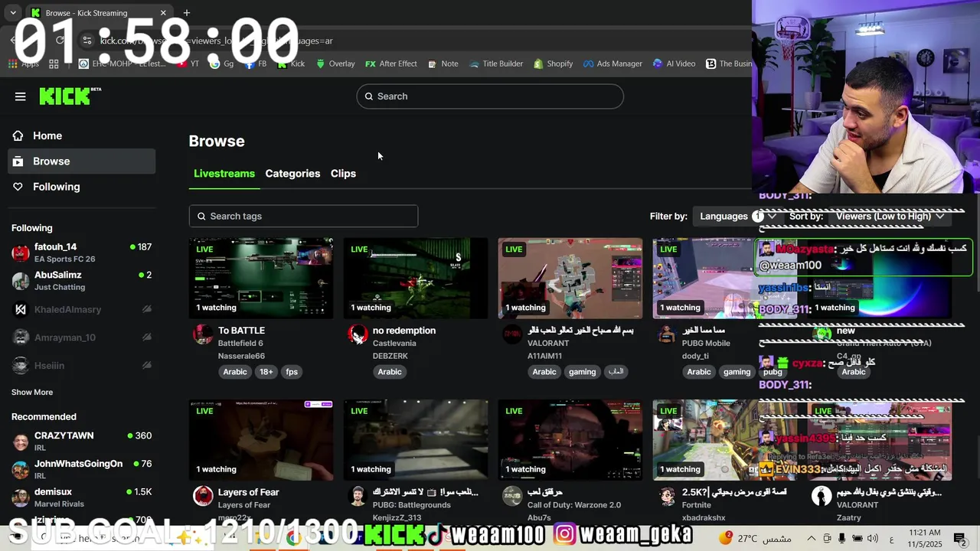Switch to the Clips tab
The width and height of the screenshot is (980, 551).
pyautogui.click(x=343, y=174)
